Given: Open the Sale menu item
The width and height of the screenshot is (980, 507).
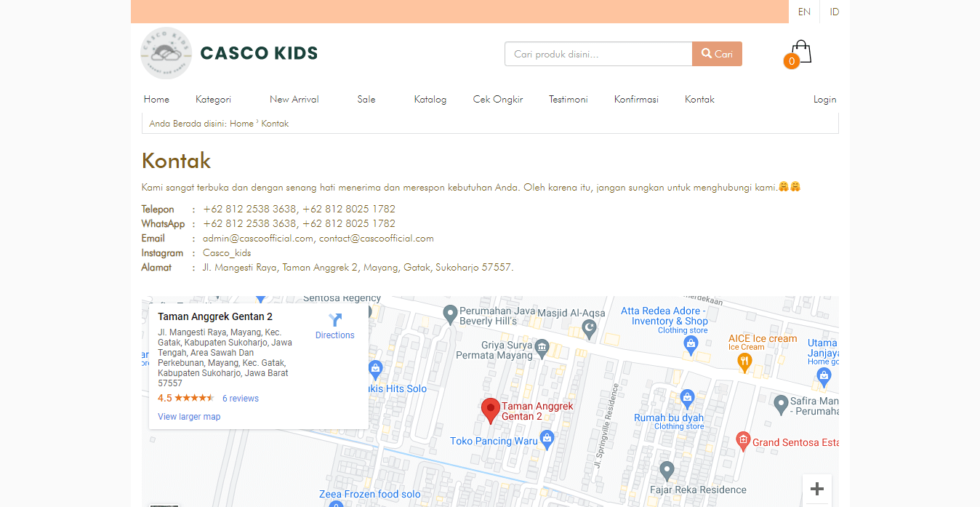Looking at the screenshot, I should (366, 100).
